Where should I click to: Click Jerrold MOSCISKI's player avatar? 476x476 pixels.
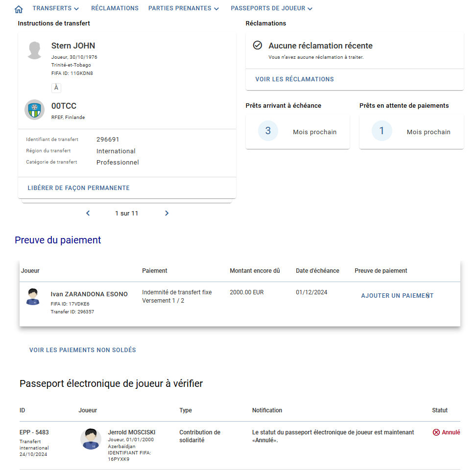pos(91,439)
